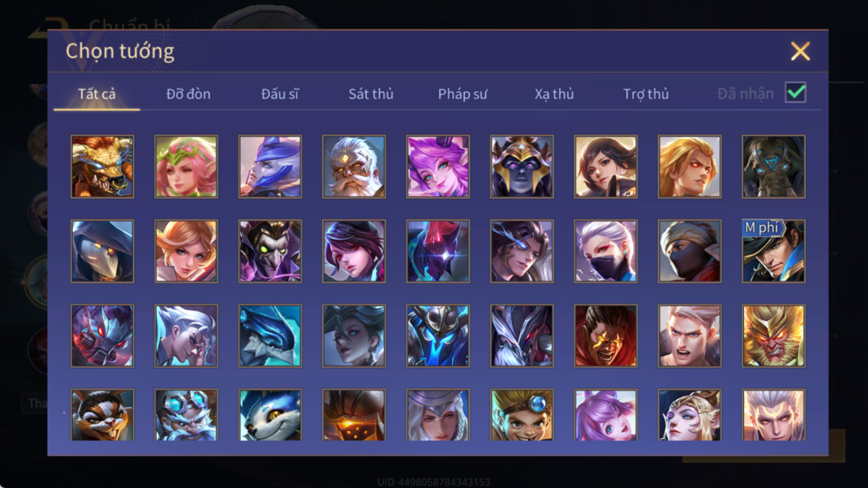This screenshot has height=488, width=868.
Task: Switch to the Đỡ đòn tab
Action: [x=188, y=94]
